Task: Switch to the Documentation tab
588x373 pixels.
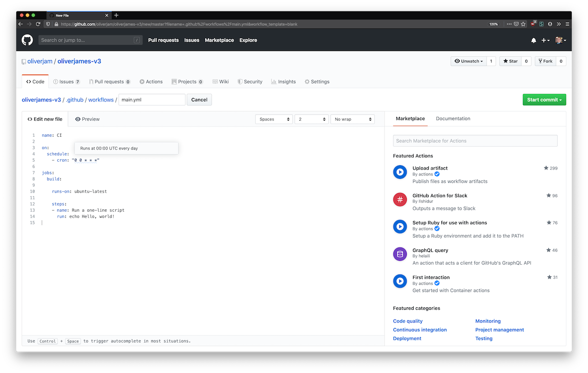Action: [x=453, y=119]
